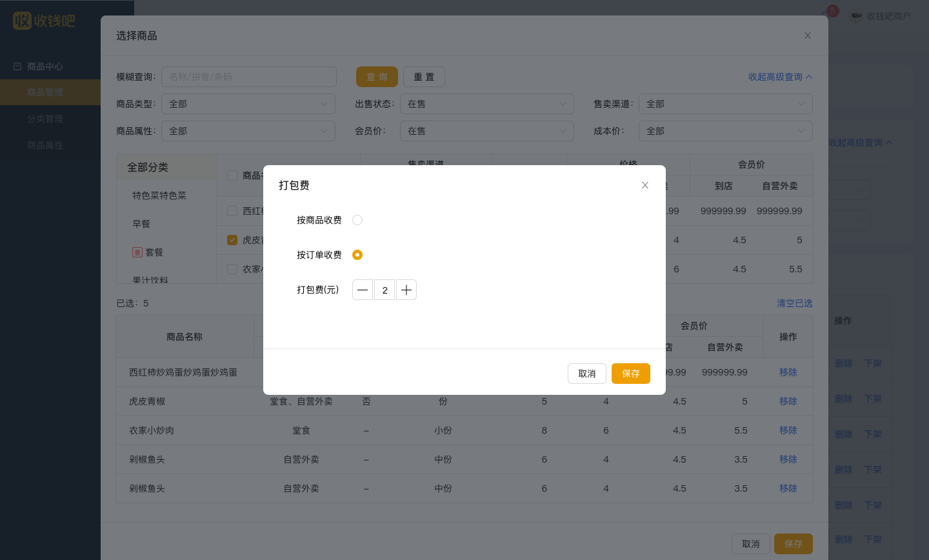Open the 售卖渠道 dropdown
The height and width of the screenshot is (560, 929).
click(726, 104)
